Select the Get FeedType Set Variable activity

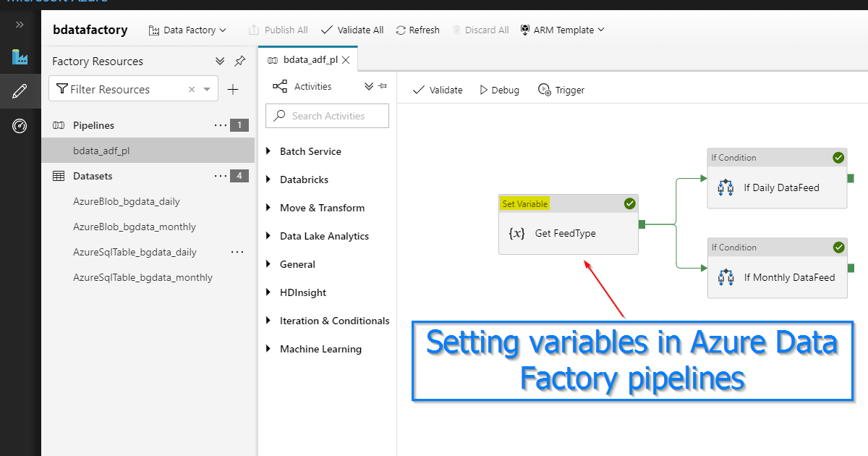click(x=569, y=233)
